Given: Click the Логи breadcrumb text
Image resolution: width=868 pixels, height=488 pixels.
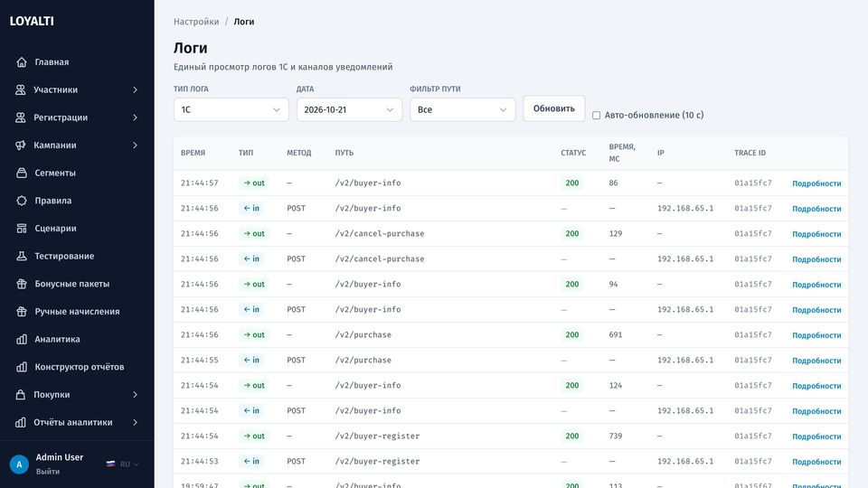Looking at the screenshot, I should [243, 22].
